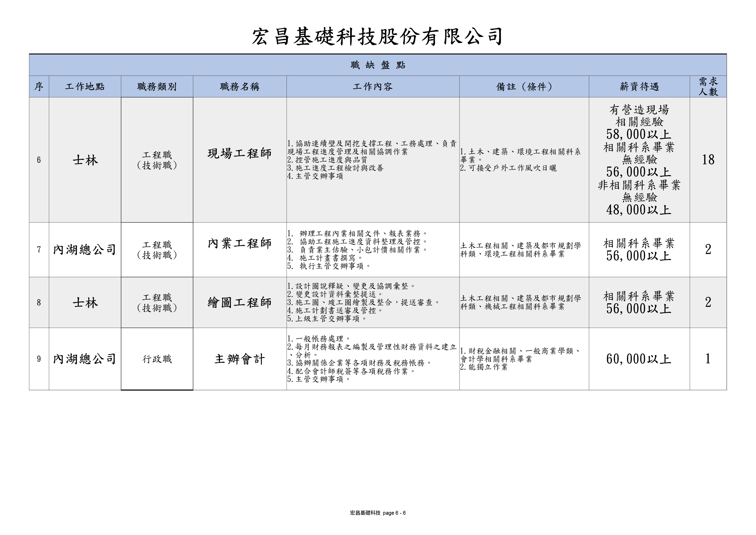This screenshot has height=535, width=756.
Task: Click 土木、建築、環境工程相關科系 condition
Action: [x=521, y=156]
